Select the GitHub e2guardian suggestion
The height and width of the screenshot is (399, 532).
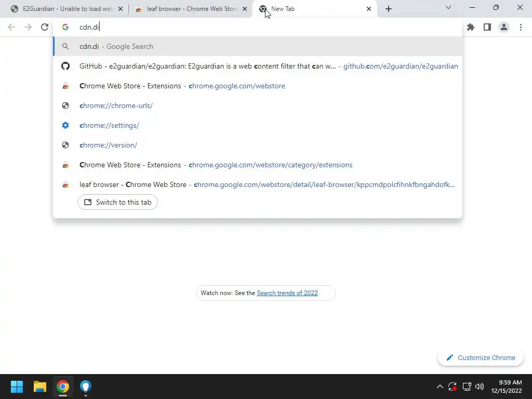tap(258, 66)
